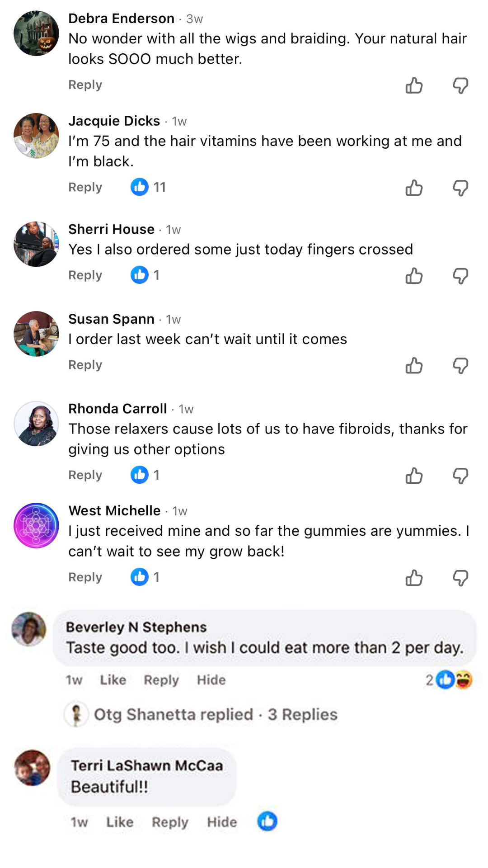The height and width of the screenshot is (868, 488).
Task: Open West Michelle's profile picture
Action: [x=36, y=525]
